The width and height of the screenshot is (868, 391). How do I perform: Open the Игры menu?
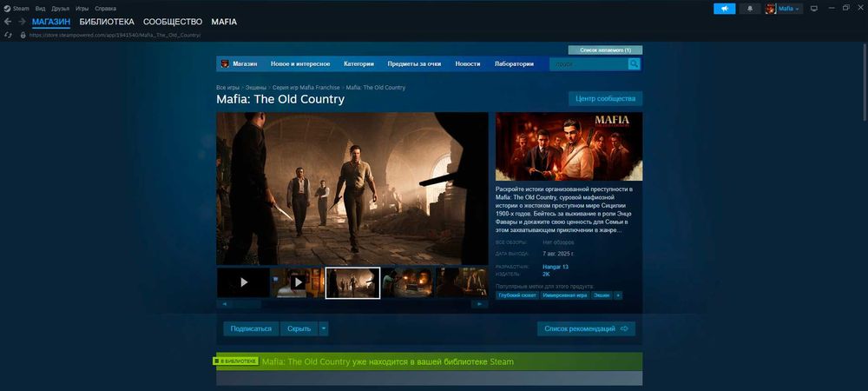82,9
